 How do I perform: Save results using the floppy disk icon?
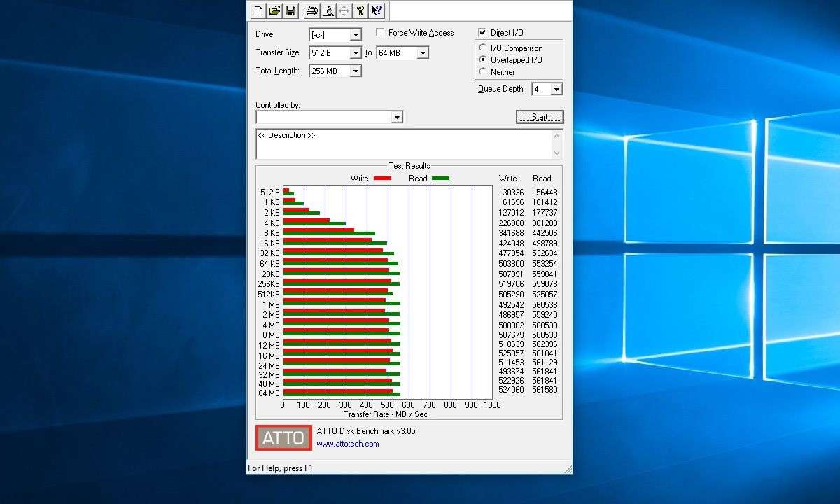pos(290,10)
